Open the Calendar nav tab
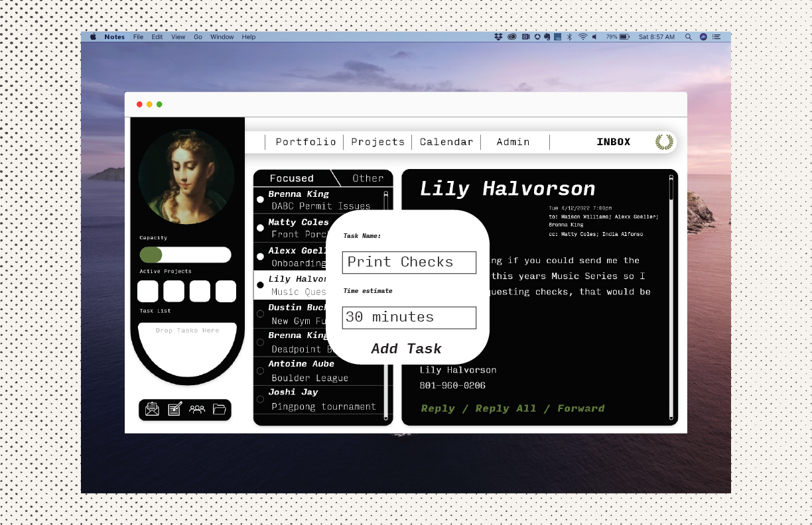Viewport: 812px width, 525px height. (x=446, y=142)
